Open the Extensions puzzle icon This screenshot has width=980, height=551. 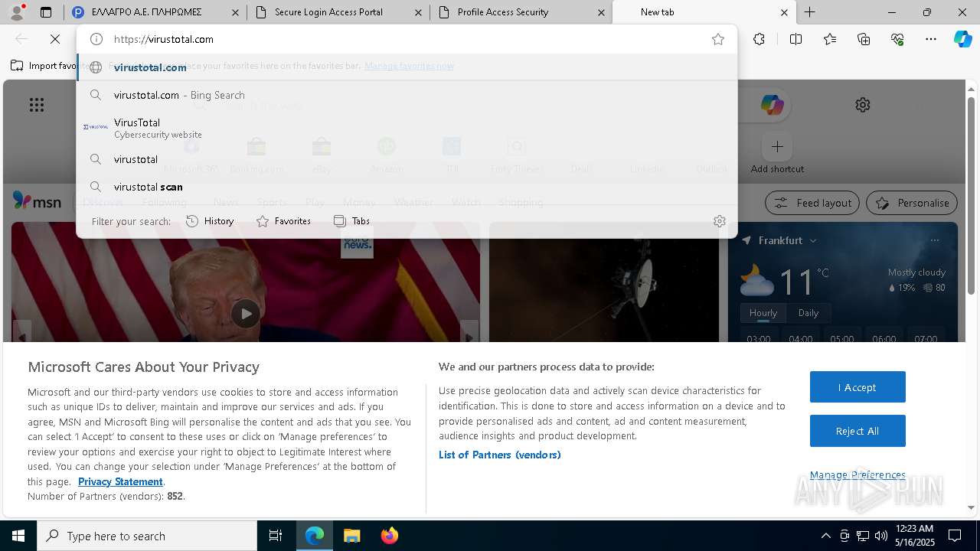(x=759, y=39)
